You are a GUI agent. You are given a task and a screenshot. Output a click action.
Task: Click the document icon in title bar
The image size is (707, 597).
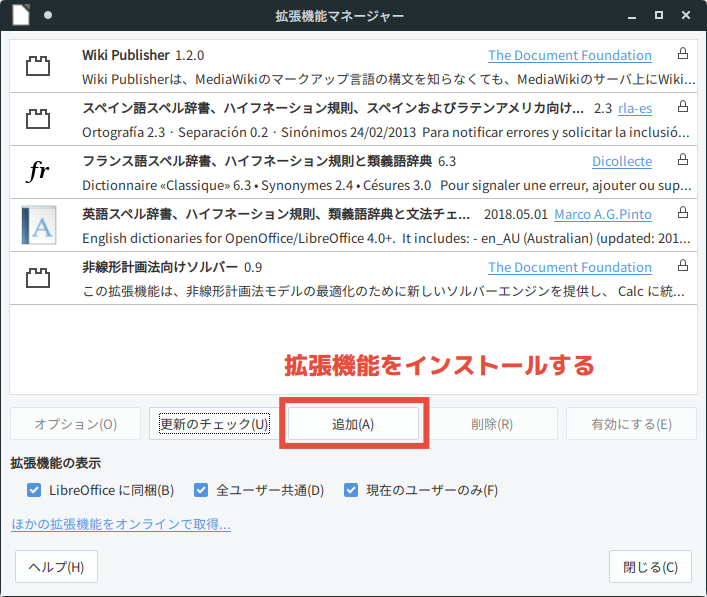tap(21, 15)
